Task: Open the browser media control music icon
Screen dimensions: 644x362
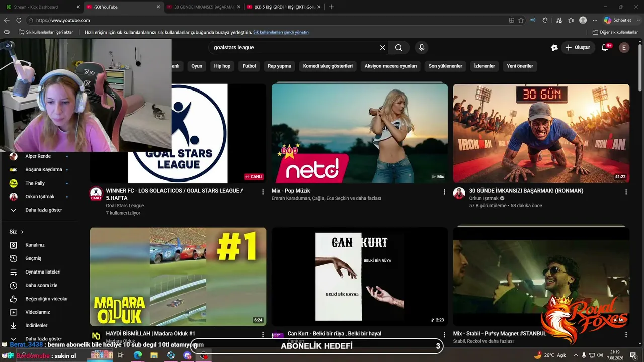Action: (x=559, y=20)
